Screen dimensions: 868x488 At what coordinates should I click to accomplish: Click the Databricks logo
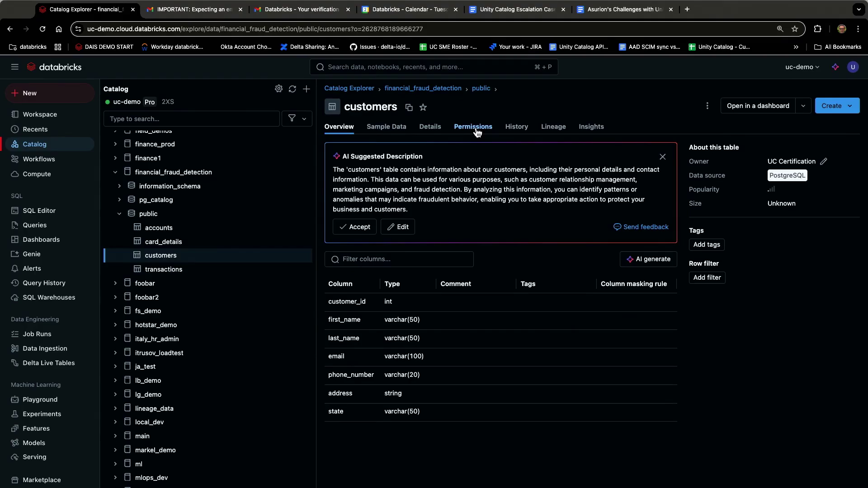(x=54, y=67)
